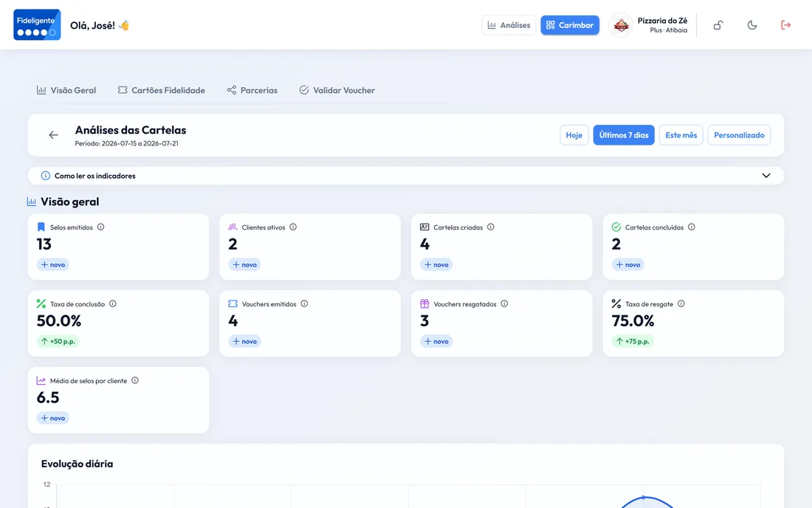Viewport: 812px width, 508px height.
Task: Show info for Selos emitidos
Action: (100, 227)
